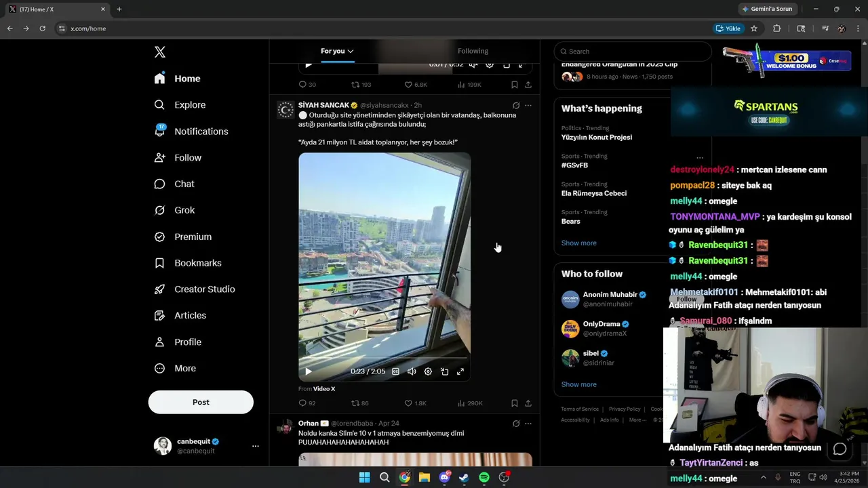
Task: Show more under What's happening
Action: [578, 243]
